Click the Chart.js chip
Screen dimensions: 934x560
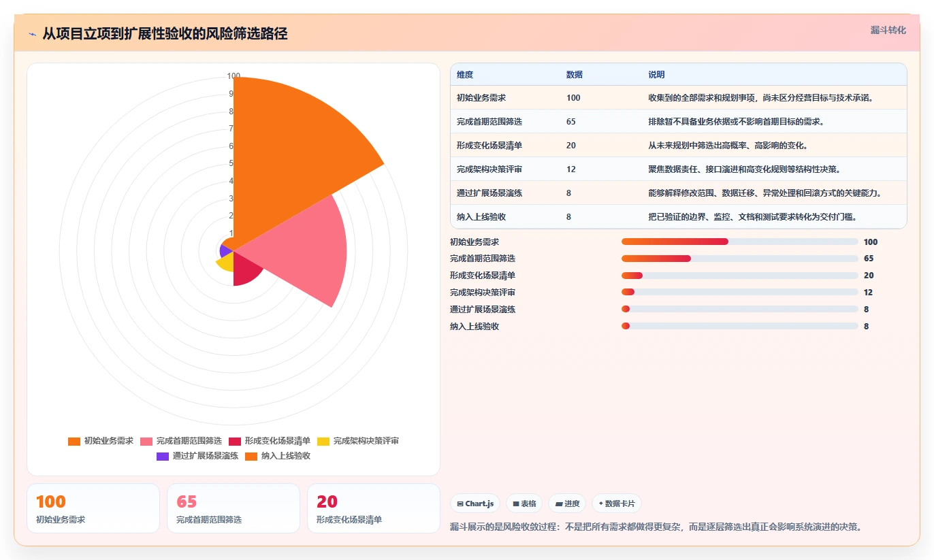pos(475,504)
